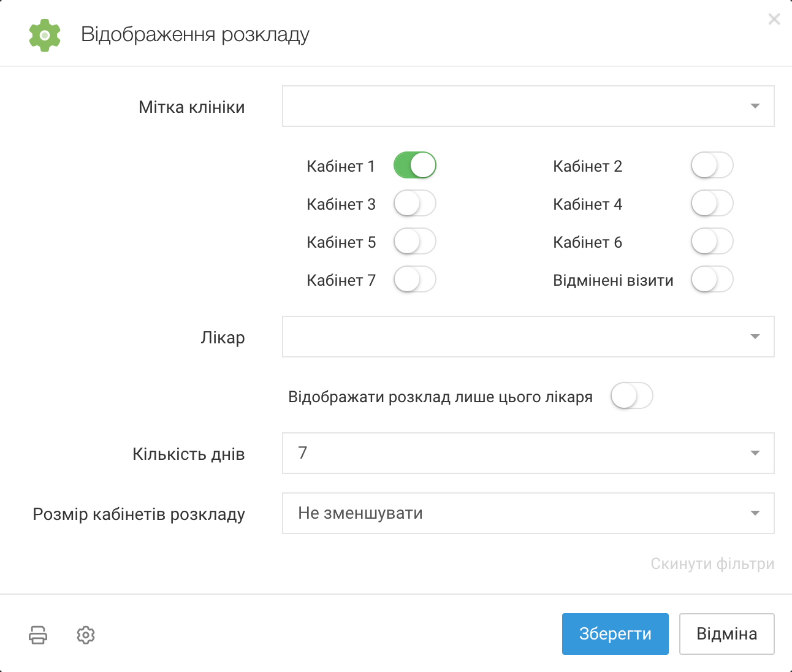Click the Лікар field label
The image size is (792, 672).
223,338
